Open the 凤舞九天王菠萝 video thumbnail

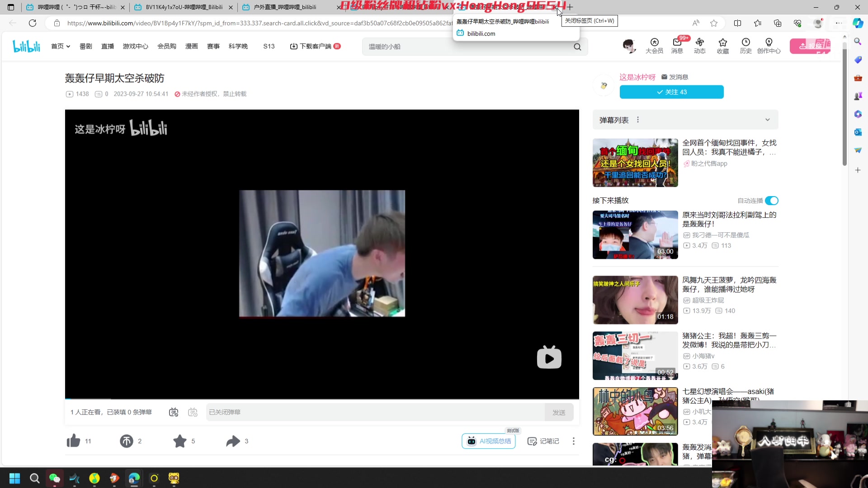point(635,300)
